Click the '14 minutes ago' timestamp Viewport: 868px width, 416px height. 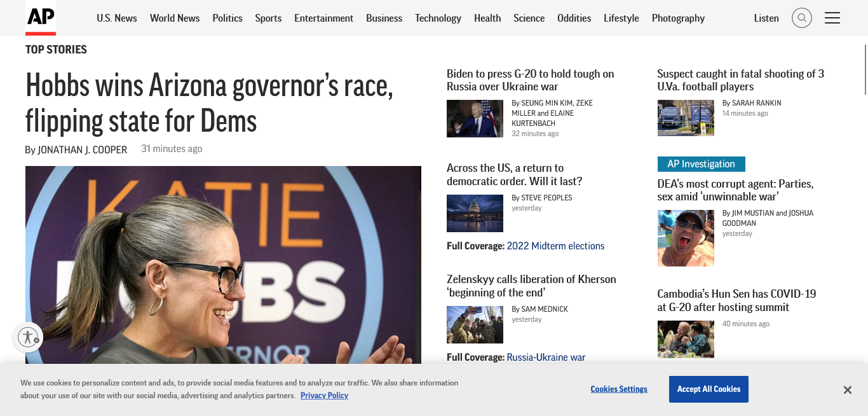(745, 113)
